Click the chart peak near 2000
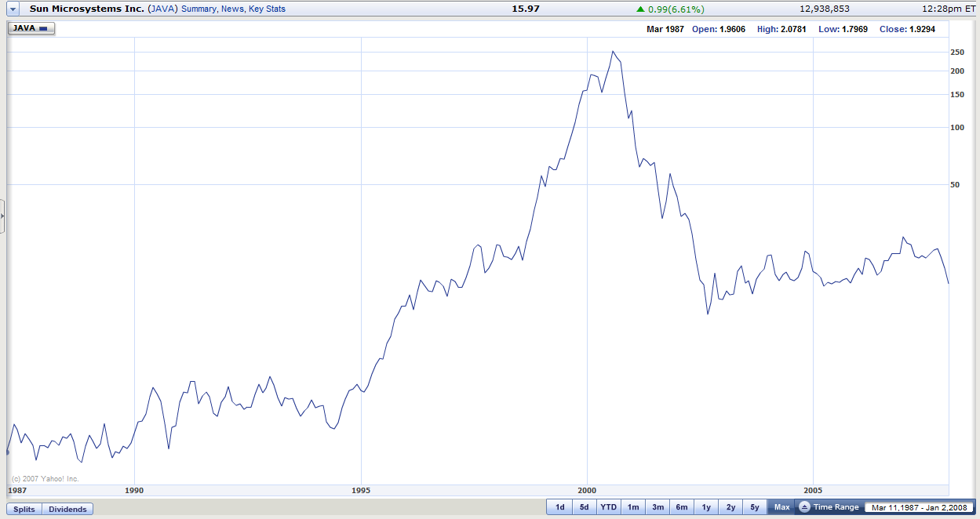Image resolution: width=980 pixels, height=519 pixels. [613, 52]
